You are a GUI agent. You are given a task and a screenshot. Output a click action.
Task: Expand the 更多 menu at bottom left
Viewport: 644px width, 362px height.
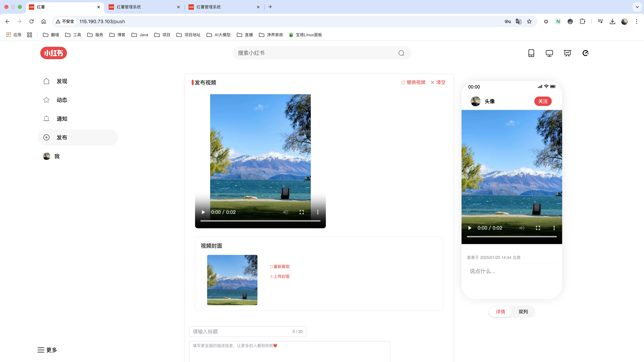pyautogui.click(x=47, y=350)
